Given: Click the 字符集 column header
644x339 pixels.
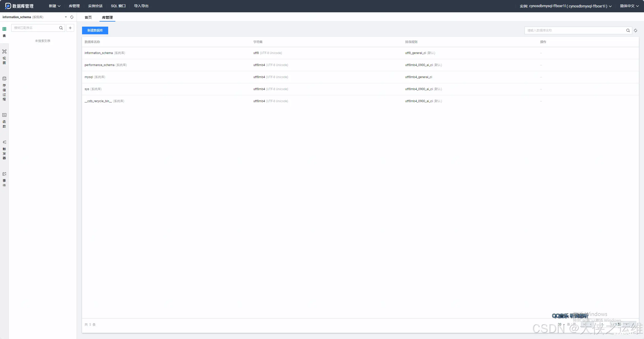Looking at the screenshot, I should 258,42.
